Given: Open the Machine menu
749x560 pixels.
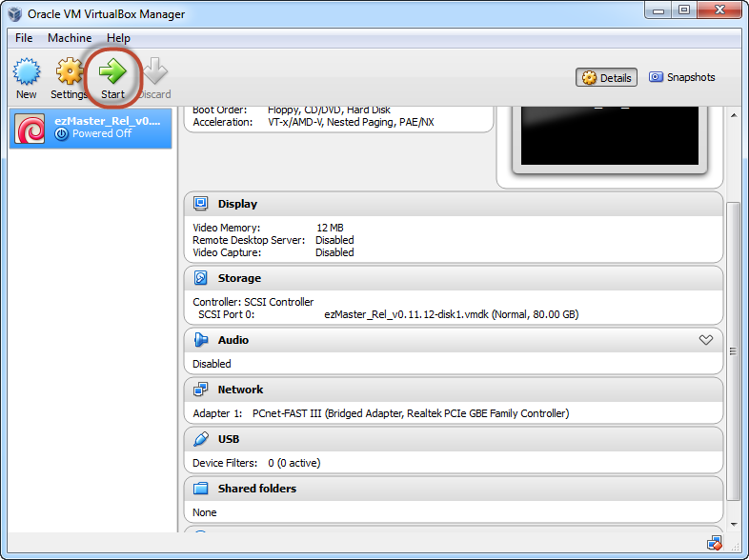Looking at the screenshot, I should (70, 38).
